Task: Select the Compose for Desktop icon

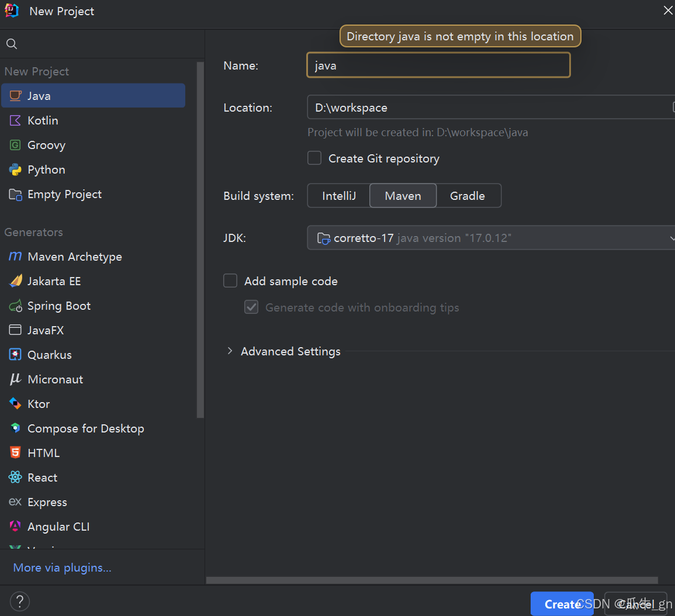Action: click(16, 428)
